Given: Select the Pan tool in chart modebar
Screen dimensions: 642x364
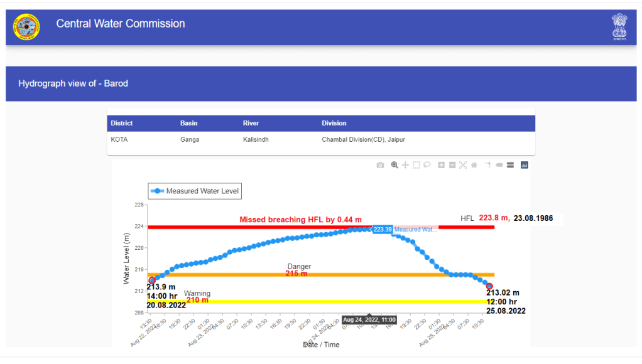Looking at the screenshot, I should click(x=405, y=165).
